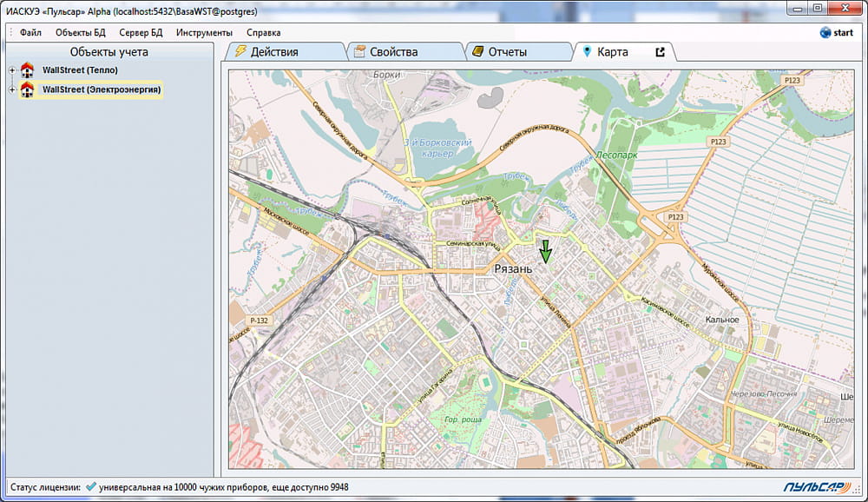Click the license status text in the status bar
This screenshot has height=502, width=868.
coord(223,487)
